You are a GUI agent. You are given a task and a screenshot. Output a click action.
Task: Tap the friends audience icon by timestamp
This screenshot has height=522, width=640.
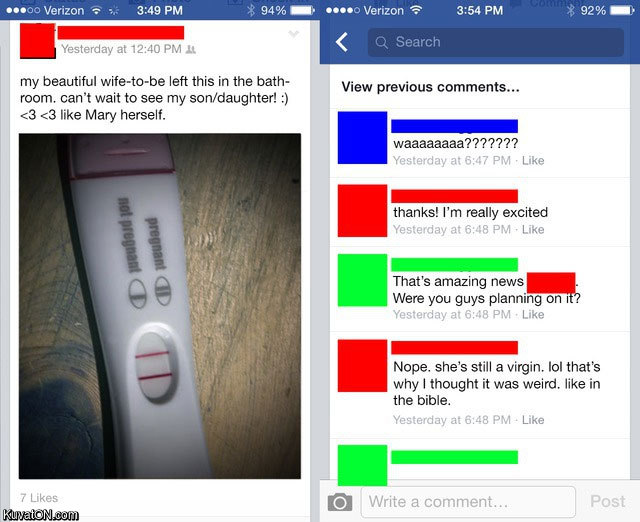[x=191, y=49]
